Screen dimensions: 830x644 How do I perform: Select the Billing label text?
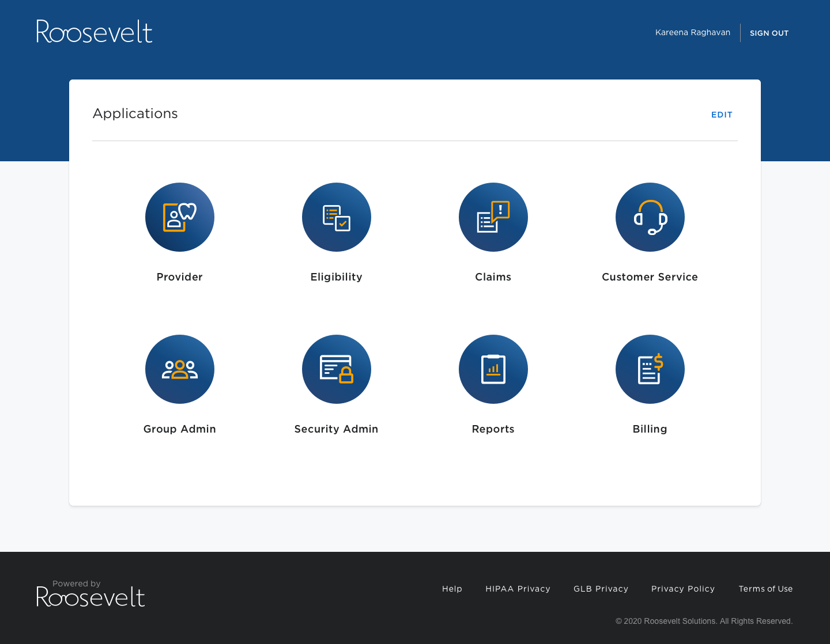[650, 429]
